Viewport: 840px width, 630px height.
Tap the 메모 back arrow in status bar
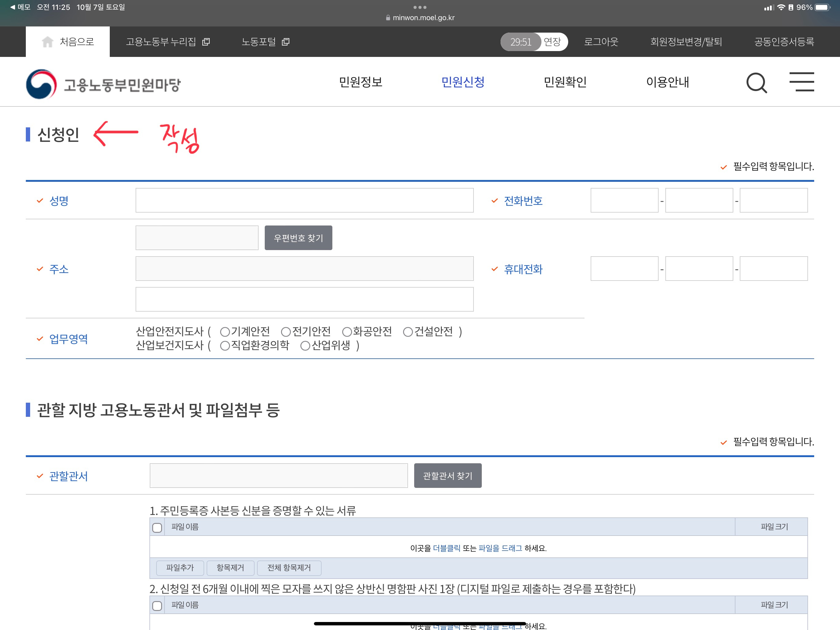point(13,7)
